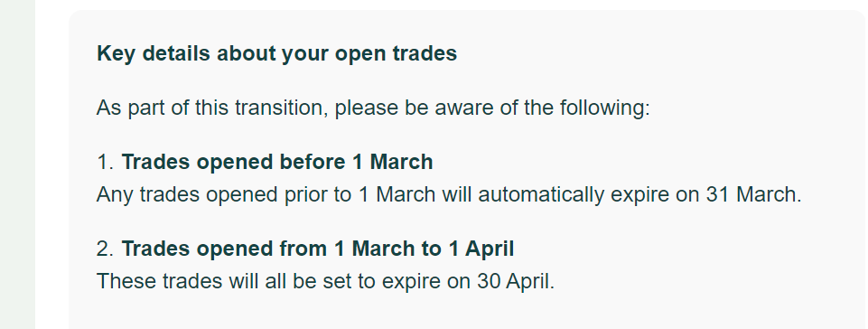
Task: Click the pale green strip on the left edge
Action: [x=17, y=164]
